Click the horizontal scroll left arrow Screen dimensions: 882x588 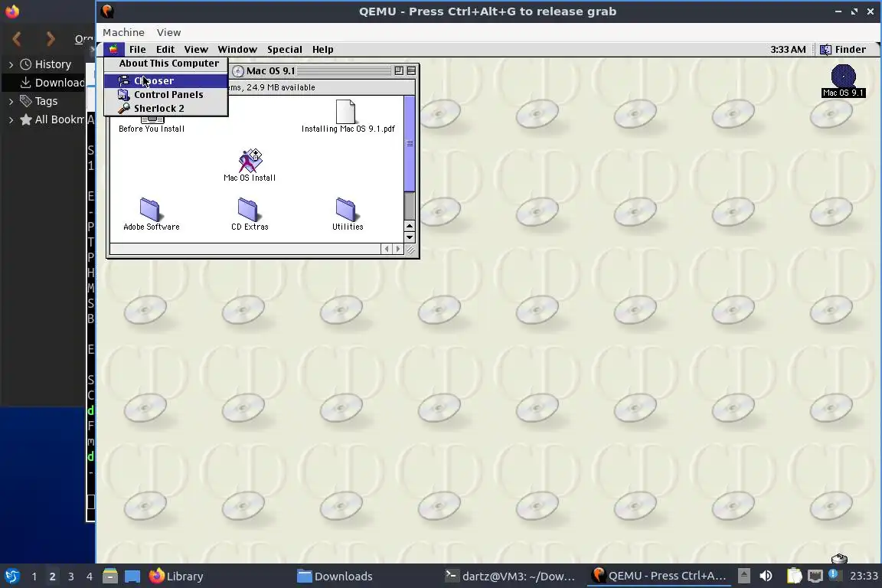pyautogui.click(x=387, y=249)
